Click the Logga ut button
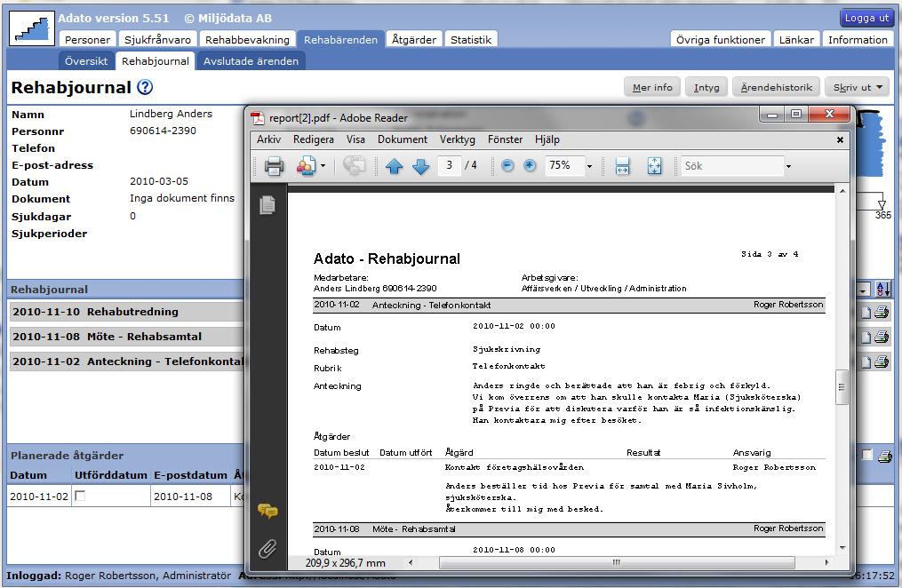The image size is (902, 588). tap(866, 18)
